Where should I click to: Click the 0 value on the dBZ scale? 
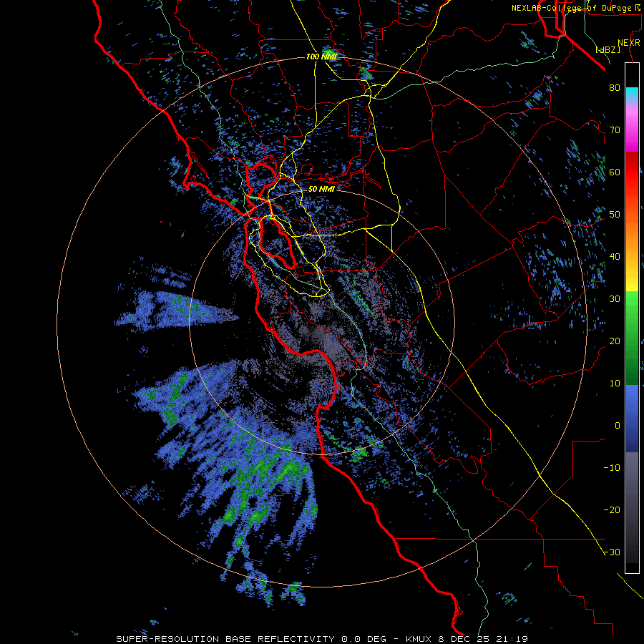tap(618, 426)
